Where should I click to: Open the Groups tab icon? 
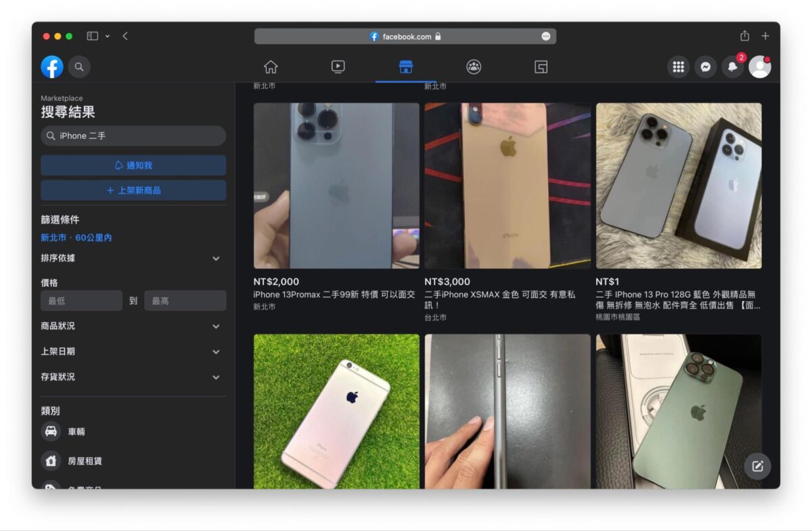(x=474, y=67)
